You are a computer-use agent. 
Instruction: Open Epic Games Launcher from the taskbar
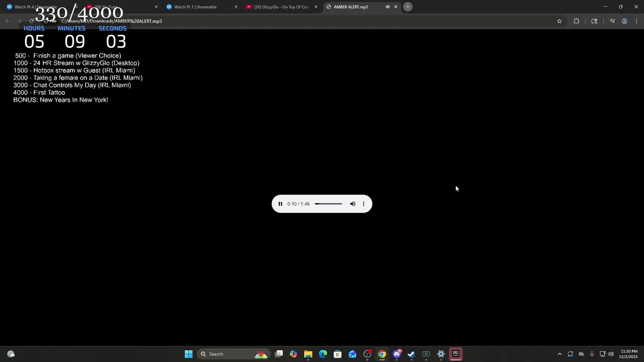455,354
